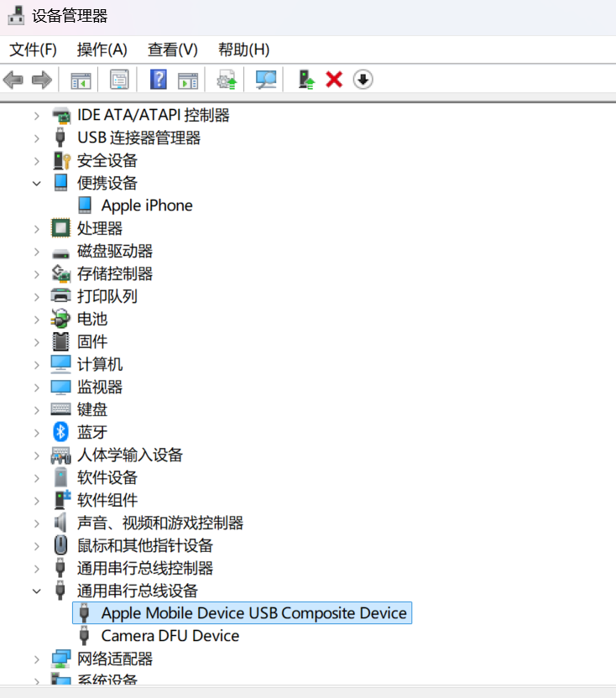This screenshot has width=616, height=698.
Task: Select the IDE ATA/ATAPI 控制器 label
Action: [154, 115]
